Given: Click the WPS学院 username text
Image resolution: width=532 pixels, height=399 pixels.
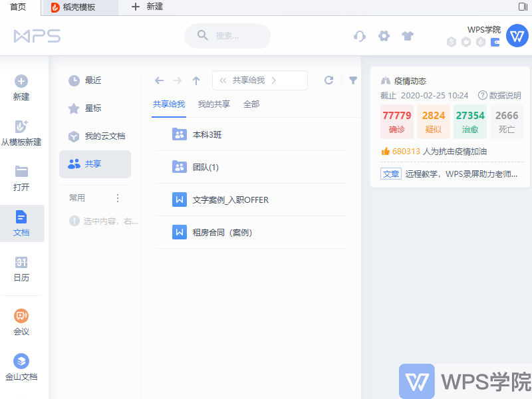Looking at the screenshot, I should click(484, 30).
